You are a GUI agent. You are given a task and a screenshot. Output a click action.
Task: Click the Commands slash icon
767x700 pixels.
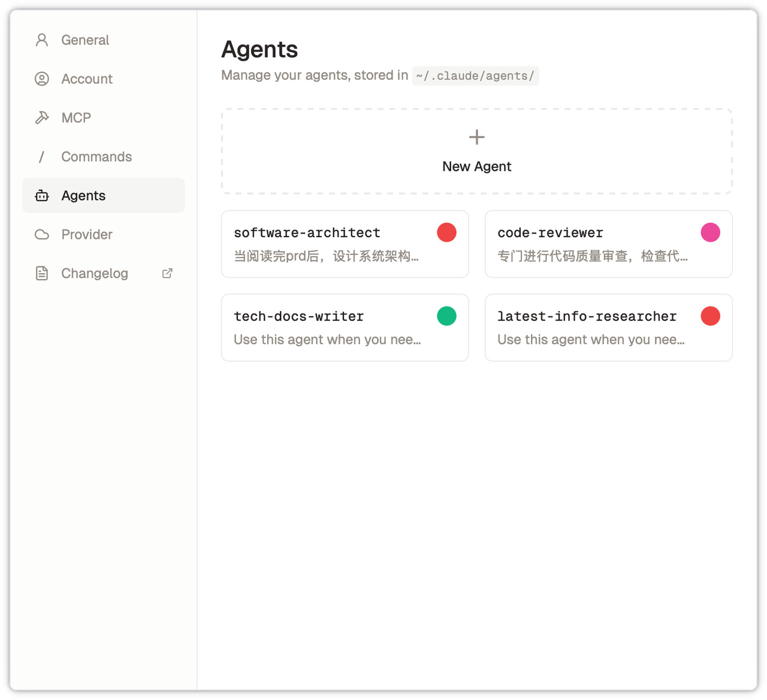41,157
